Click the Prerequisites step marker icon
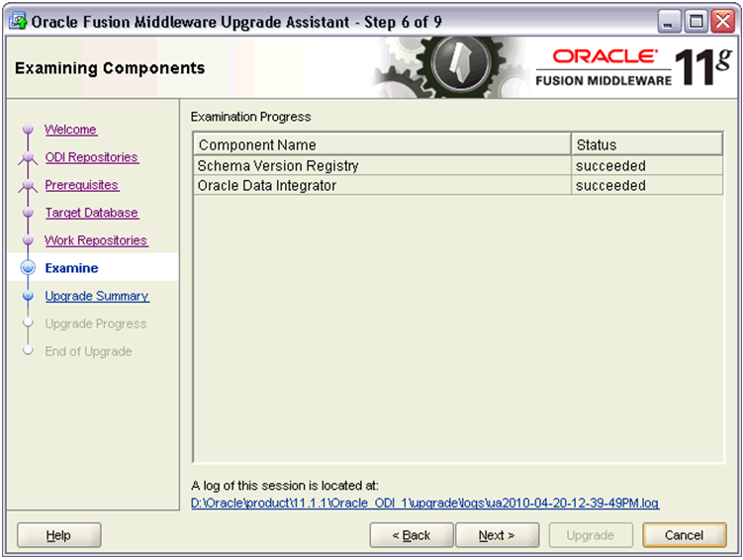 [28, 186]
